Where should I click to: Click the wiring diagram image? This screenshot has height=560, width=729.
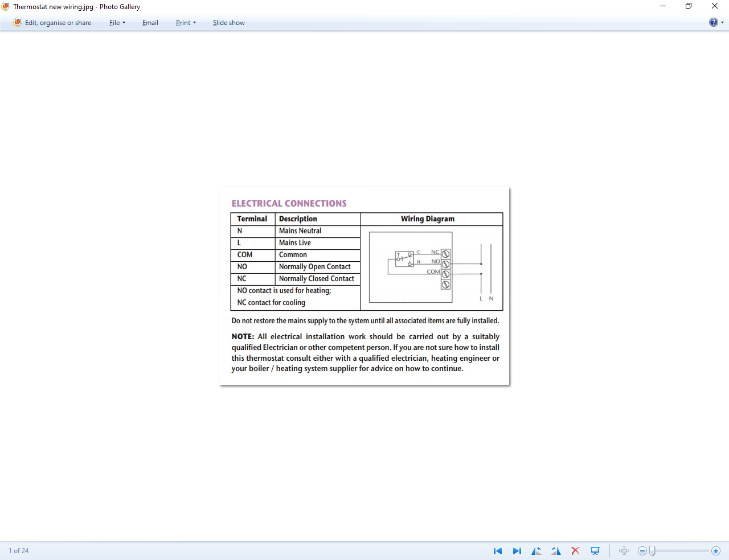pyautogui.click(x=364, y=286)
